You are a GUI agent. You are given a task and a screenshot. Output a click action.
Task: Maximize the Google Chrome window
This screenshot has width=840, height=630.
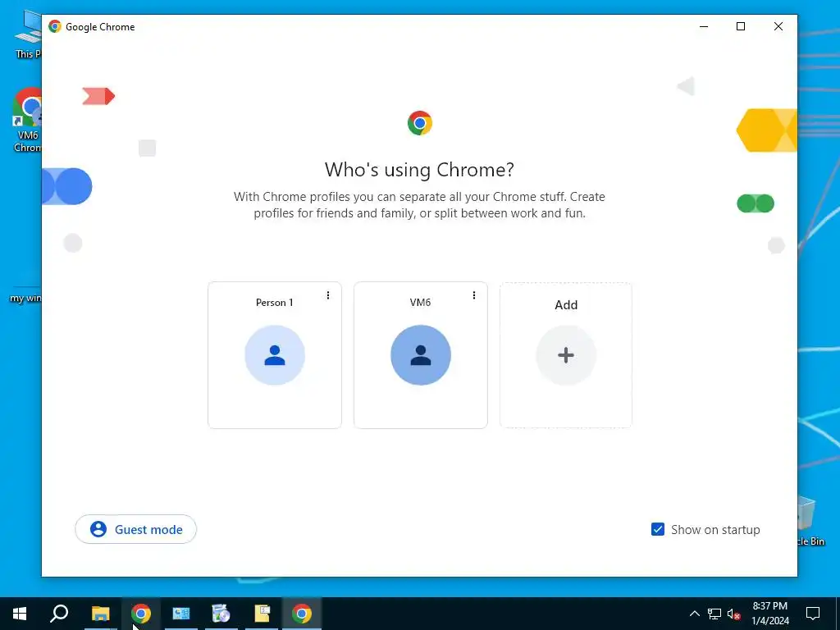(741, 26)
